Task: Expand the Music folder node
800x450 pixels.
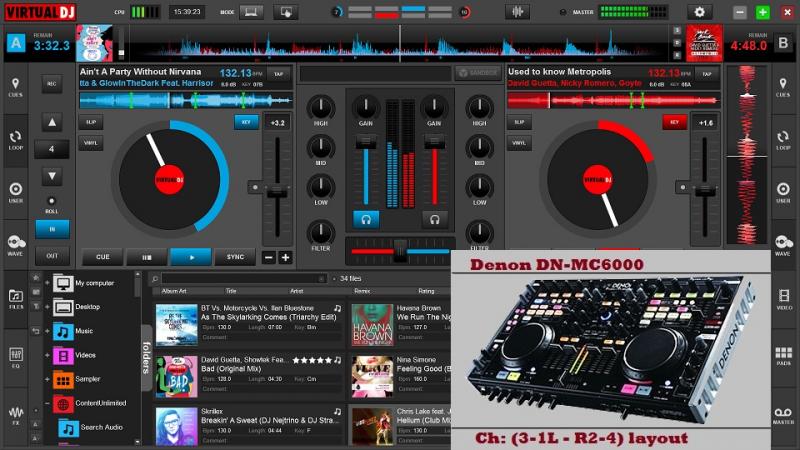Action: pyautogui.click(x=47, y=331)
